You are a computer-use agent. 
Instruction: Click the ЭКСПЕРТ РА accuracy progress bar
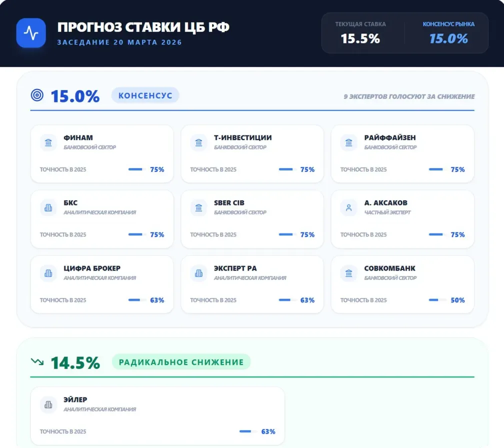tap(287, 300)
